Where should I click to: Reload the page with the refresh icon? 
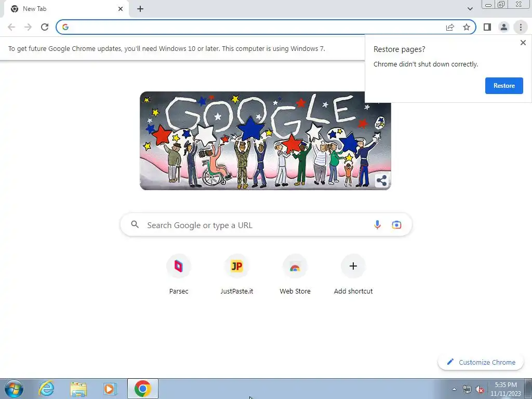[45, 27]
